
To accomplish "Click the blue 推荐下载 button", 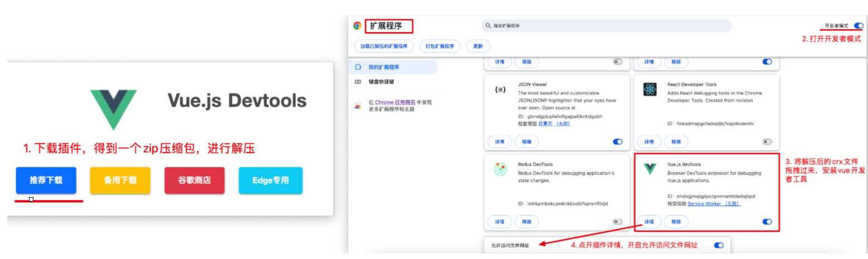I will [46, 180].
